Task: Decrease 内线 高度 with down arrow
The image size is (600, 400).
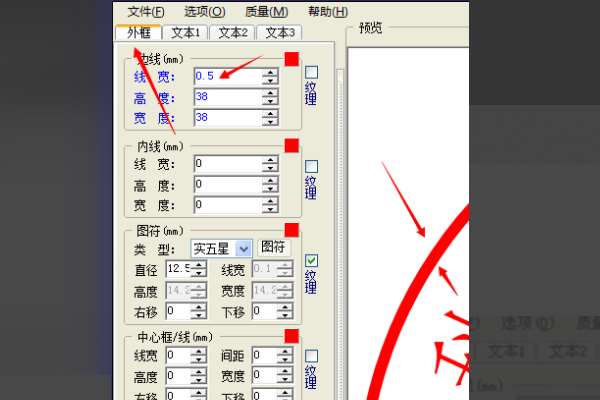Action: 270,189
